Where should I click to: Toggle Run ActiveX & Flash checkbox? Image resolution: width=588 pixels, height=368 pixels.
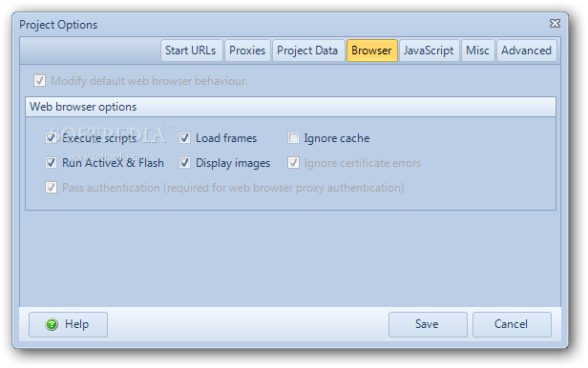pos(51,163)
